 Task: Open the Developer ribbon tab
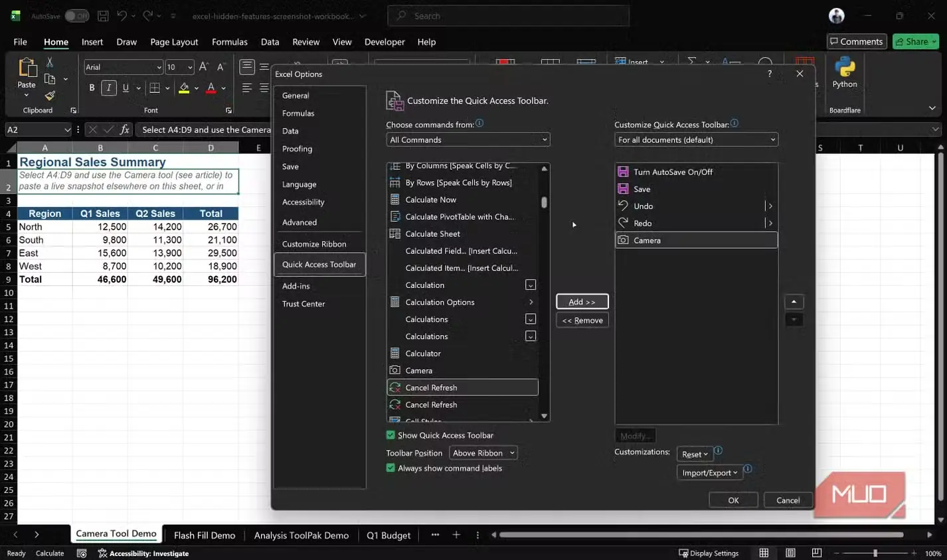[x=385, y=42]
